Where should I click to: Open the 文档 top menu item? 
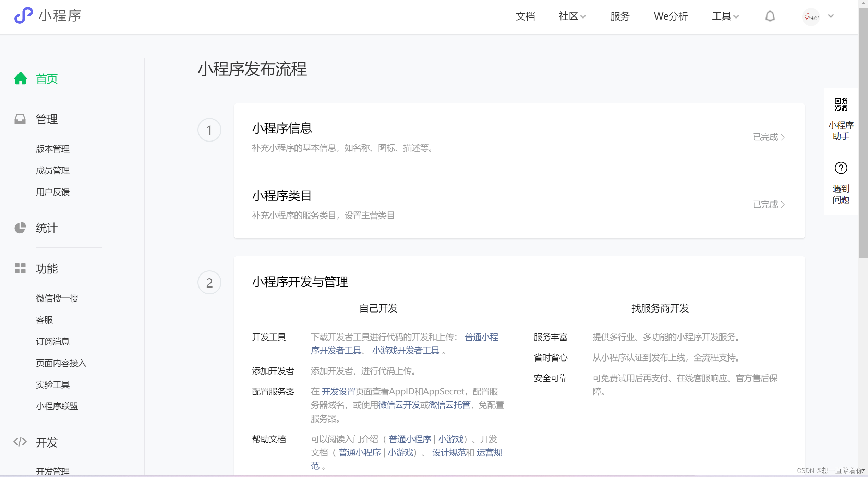tap(525, 16)
